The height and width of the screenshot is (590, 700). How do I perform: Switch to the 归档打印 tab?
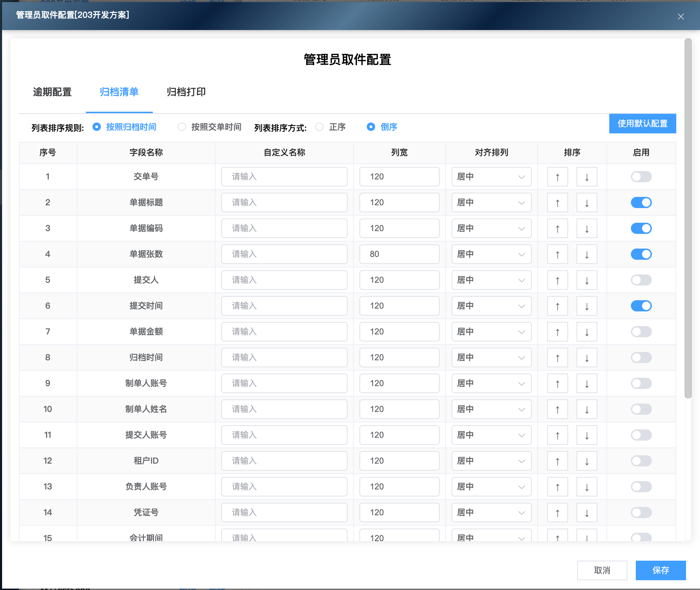186,92
